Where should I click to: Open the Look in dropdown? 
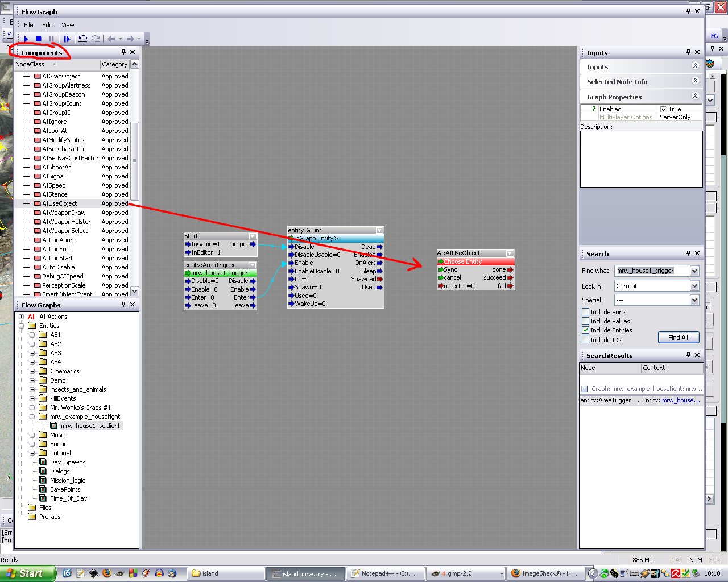(x=694, y=286)
